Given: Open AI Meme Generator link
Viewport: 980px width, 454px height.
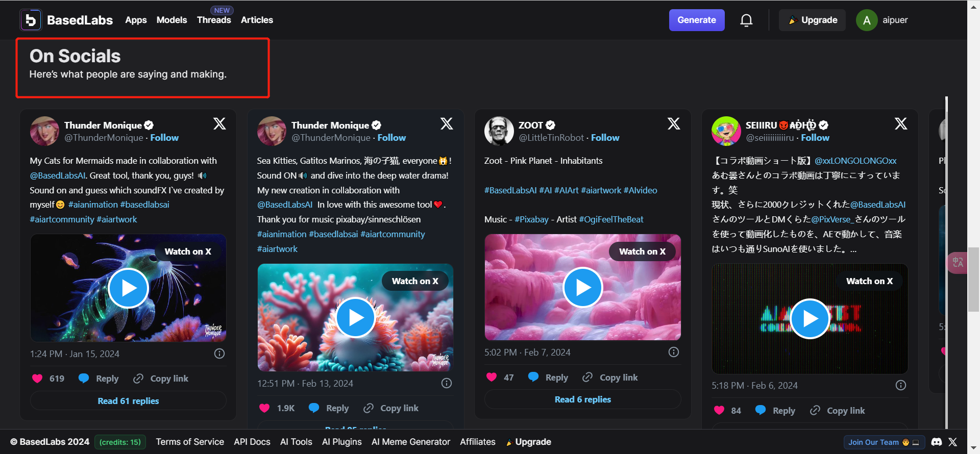Looking at the screenshot, I should (x=411, y=442).
